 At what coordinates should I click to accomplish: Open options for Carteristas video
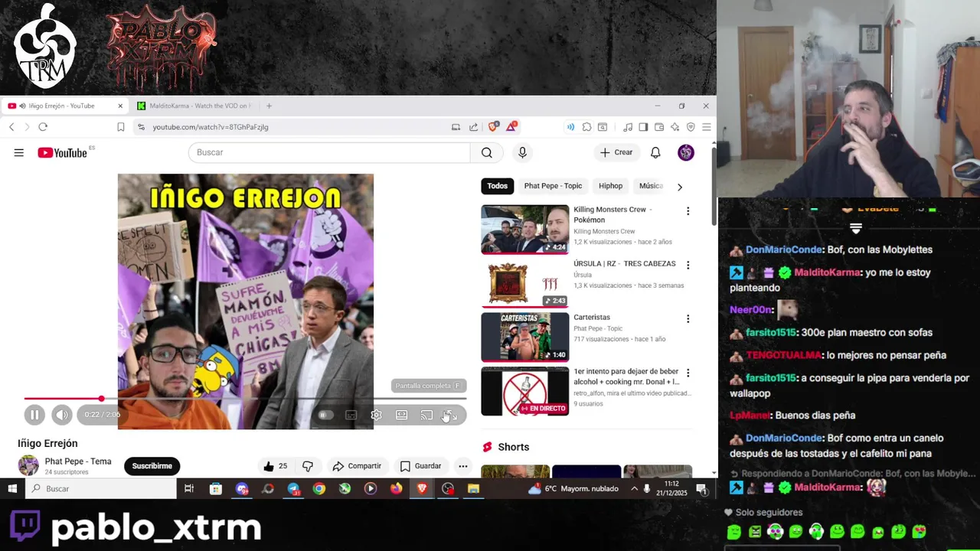pos(688,318)
